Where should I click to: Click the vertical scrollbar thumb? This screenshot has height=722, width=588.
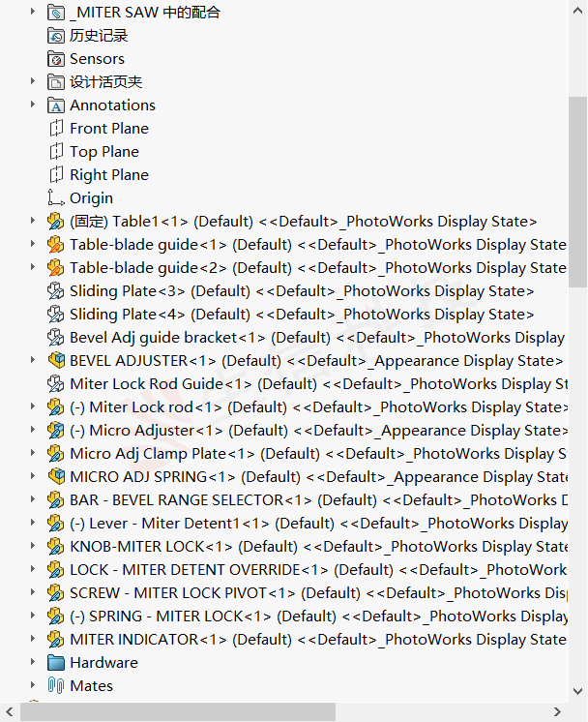click(578, 192)
